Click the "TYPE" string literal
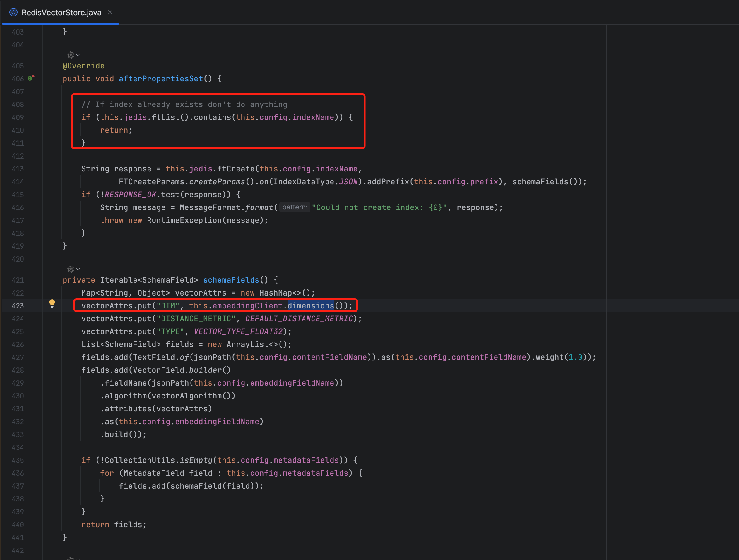This screenshot has height=560, width=739. [170, 331]
